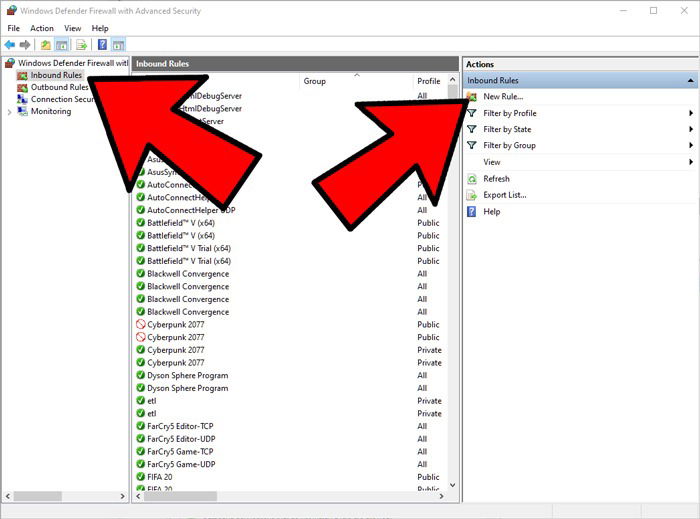Select Monitoring in the tree
Screen dimensions: 700x519
click(x=51, y=111)
